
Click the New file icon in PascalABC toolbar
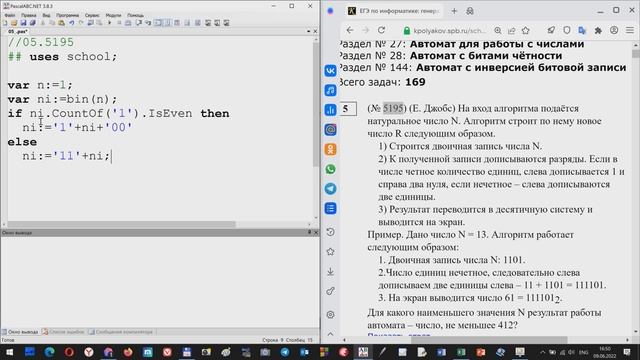pyautogui.click(x=5, y=23)
